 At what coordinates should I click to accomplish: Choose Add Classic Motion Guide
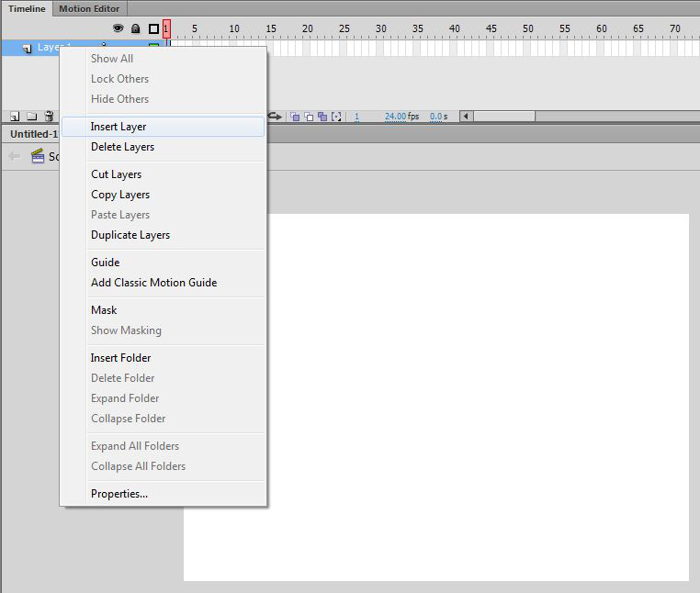tap(163, 283)
